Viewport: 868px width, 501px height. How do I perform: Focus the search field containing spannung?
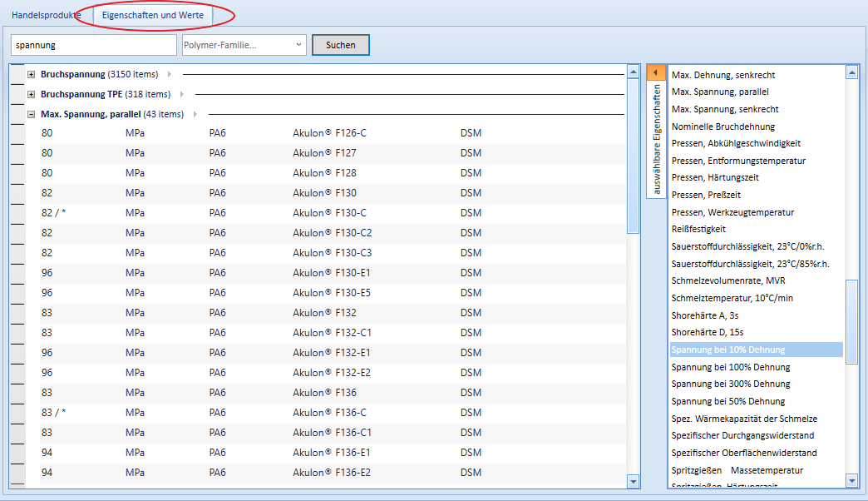(94, 45)
